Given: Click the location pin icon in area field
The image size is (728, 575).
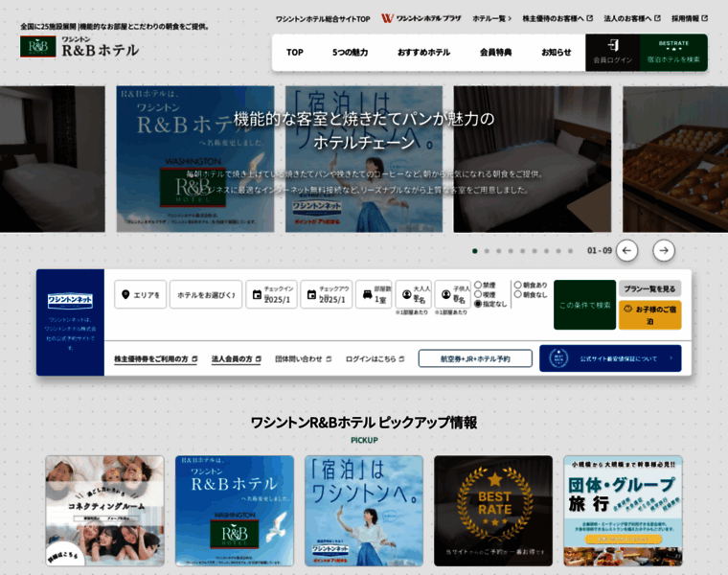Looking at the screenshot, I should click(x=125, y=294).
